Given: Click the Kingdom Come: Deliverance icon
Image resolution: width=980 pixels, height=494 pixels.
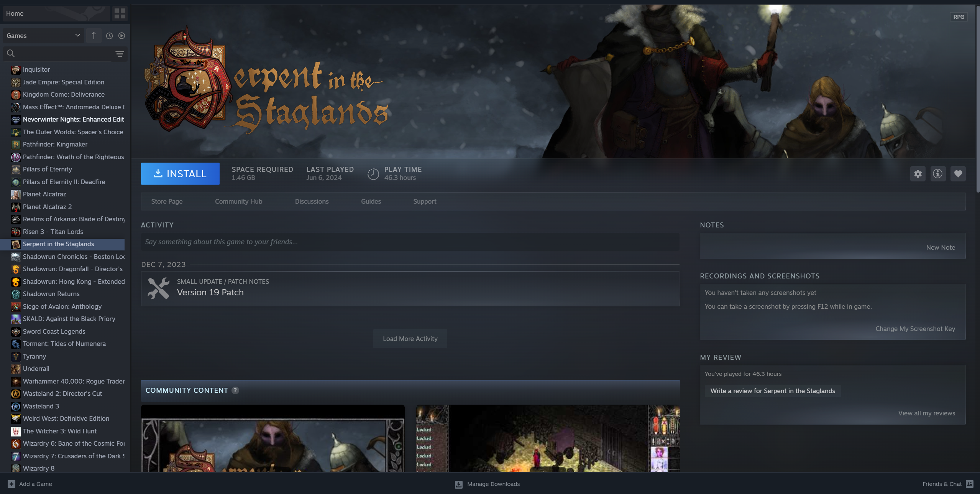Looking at the screenshot, I should click(x=16, y=95).
